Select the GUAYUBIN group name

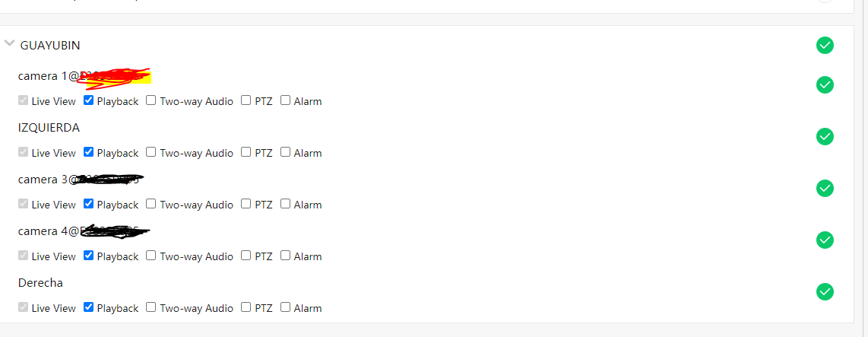pos(50,46)
